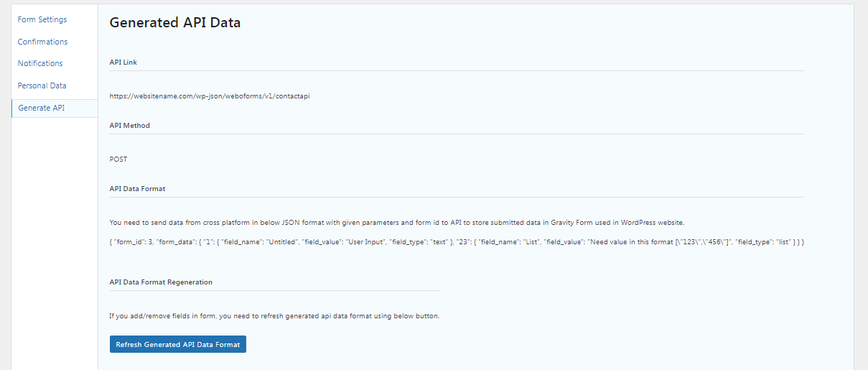Click the API Link section heading

pyautogui.click(x=123, y=63)
